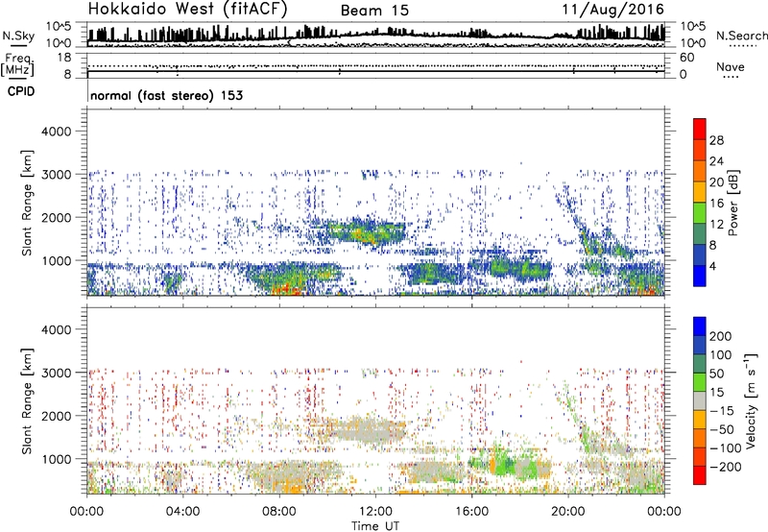Viewport: 768px width, 532px height.
Task: Click the 'Nave' legend label
Action: pyautogui.click(x=730, y=66)
